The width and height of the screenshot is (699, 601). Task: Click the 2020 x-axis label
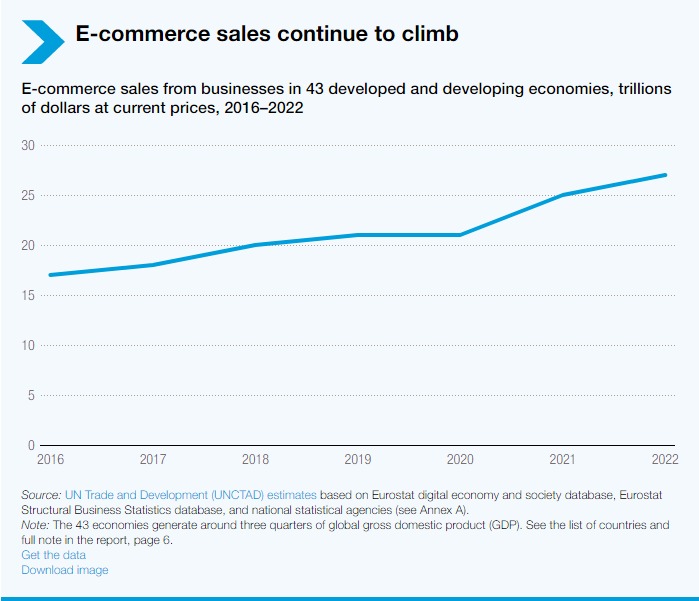(460, 459)
